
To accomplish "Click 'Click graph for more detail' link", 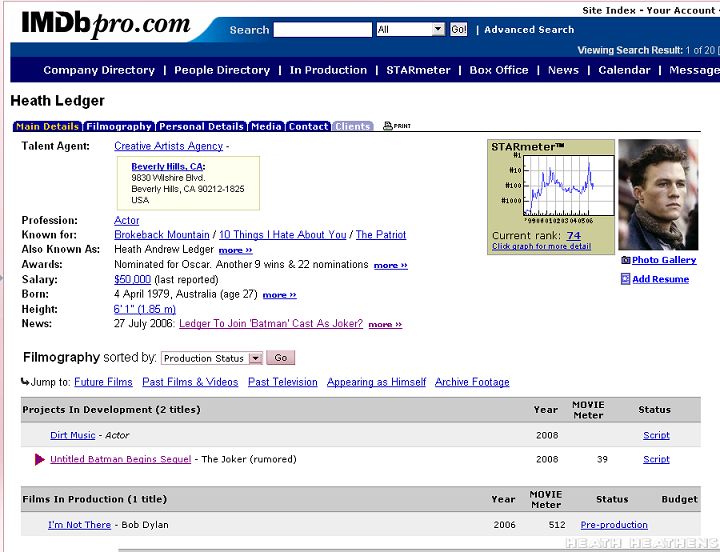I will 541,247.
